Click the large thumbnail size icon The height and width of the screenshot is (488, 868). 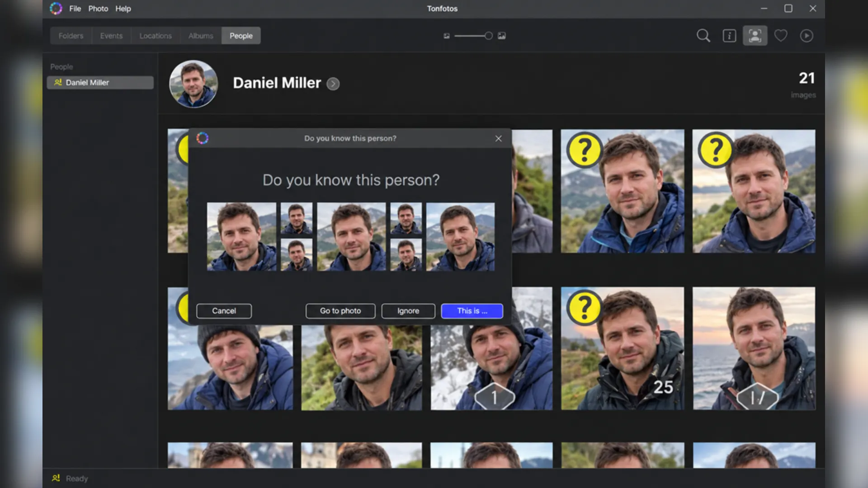(x=502, y=36)
